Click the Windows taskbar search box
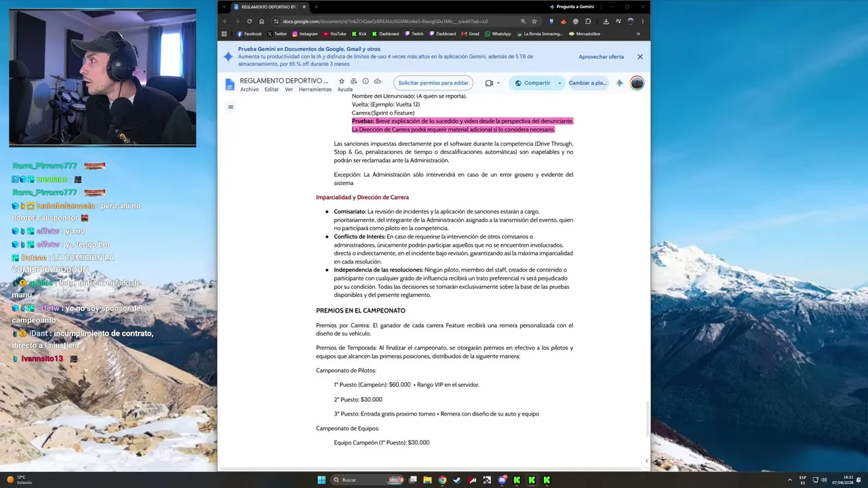Image resolution: width=868 pixels, height=488 pixels. (x=368, y=480)
